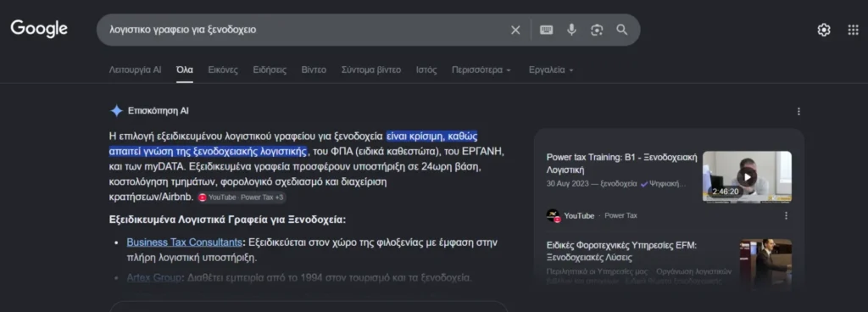This screenshot has height=312, width=868.
Task: Clear the search query with the X icon
Action: 515,30
